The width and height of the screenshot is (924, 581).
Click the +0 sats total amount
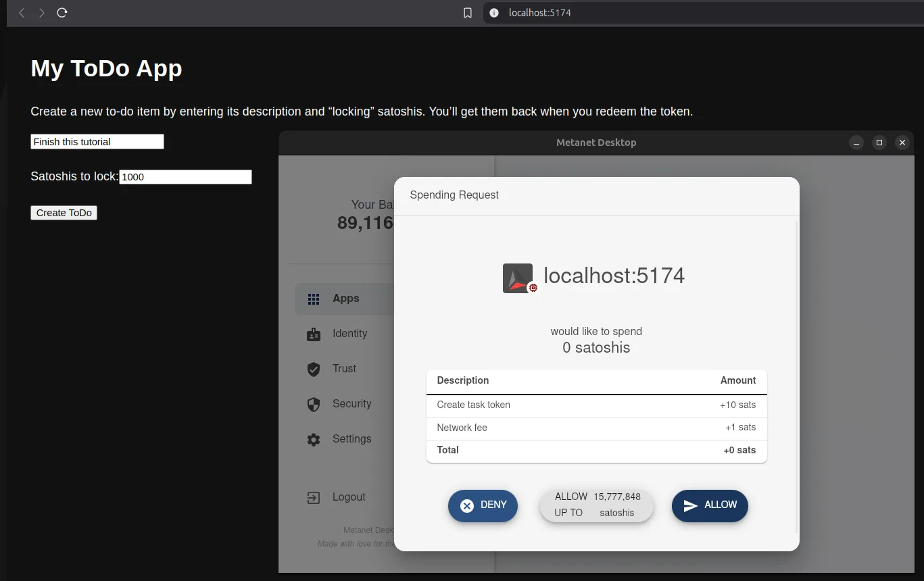tap(740, 451)
